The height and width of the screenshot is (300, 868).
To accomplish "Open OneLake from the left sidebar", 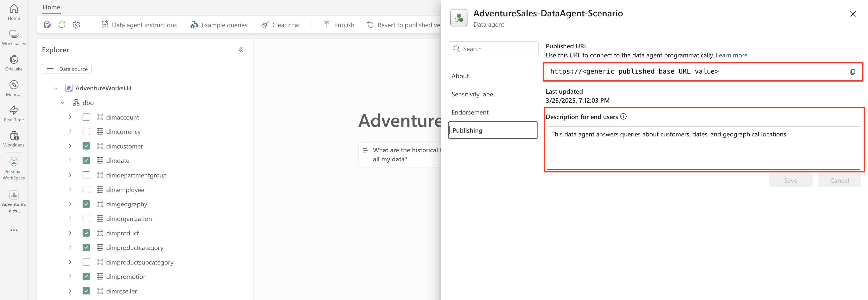I will [x=14, y=63].
